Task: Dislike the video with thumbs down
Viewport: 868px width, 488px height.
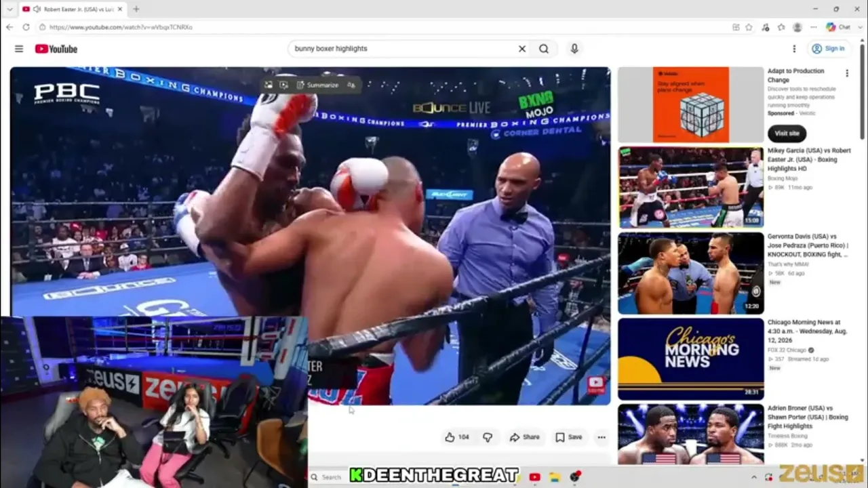Action: 488,437
